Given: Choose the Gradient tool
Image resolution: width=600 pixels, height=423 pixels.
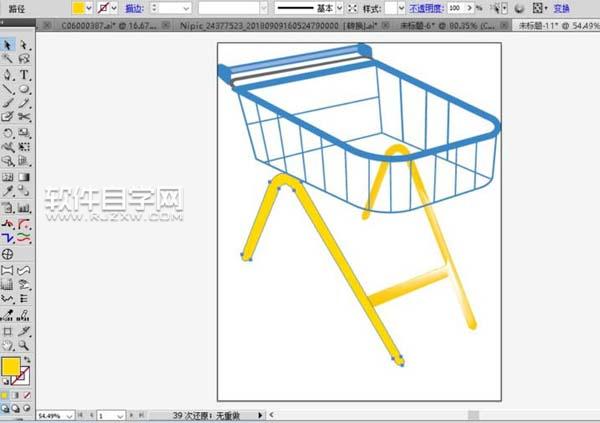Looking at the screenshot, I should (24, 177).
